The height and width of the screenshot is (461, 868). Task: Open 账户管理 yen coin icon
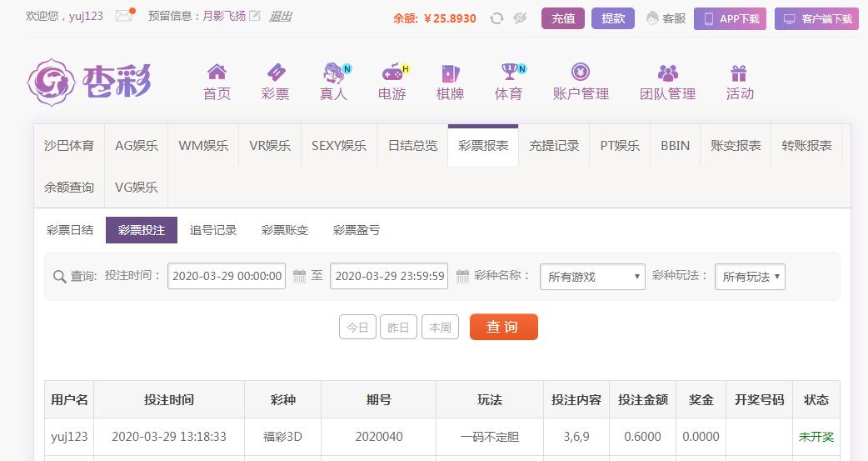pos(580,72)
